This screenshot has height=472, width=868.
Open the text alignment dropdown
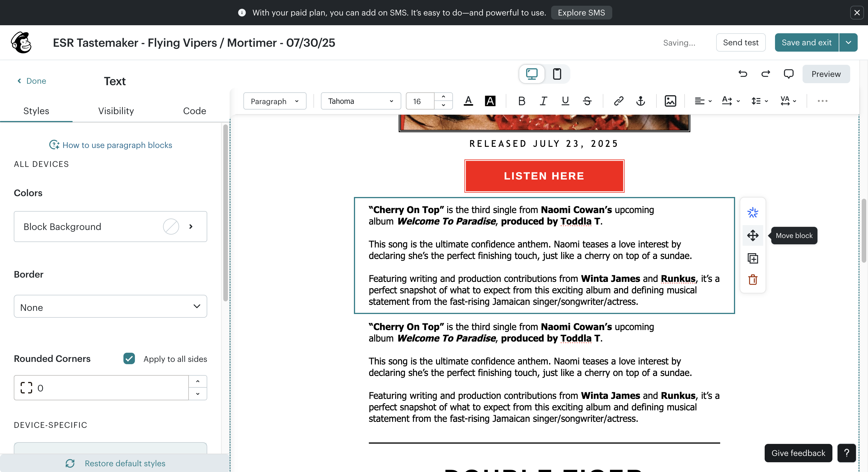(703, 101)
